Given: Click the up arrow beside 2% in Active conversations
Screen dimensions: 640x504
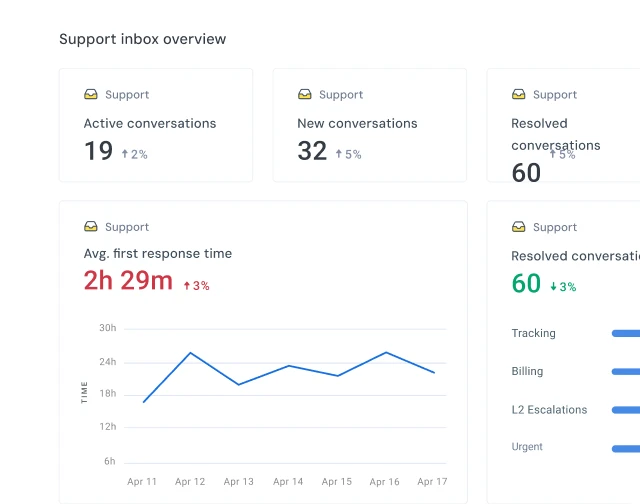Looking at the screenshot, I should tap(125, 154).
